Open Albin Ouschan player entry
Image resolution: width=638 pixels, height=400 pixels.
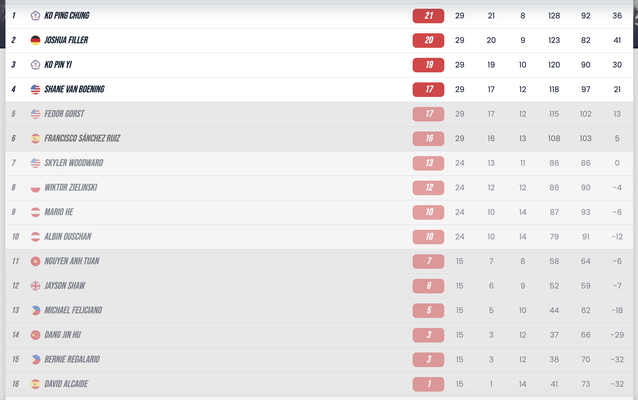(x=68, y=236)
